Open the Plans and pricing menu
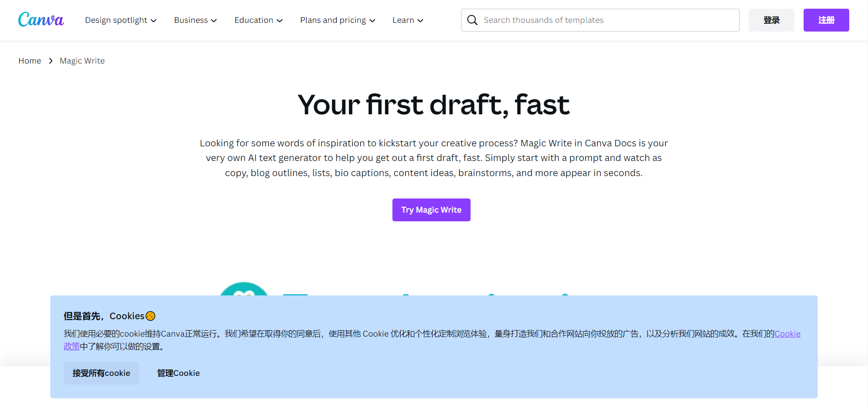Image resolution: width=868 pixels, height=407 pixels. click(337, 20)
